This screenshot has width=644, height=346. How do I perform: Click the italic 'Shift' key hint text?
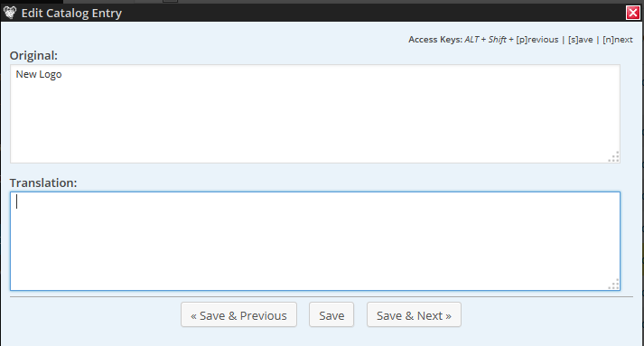pos(498,40)
